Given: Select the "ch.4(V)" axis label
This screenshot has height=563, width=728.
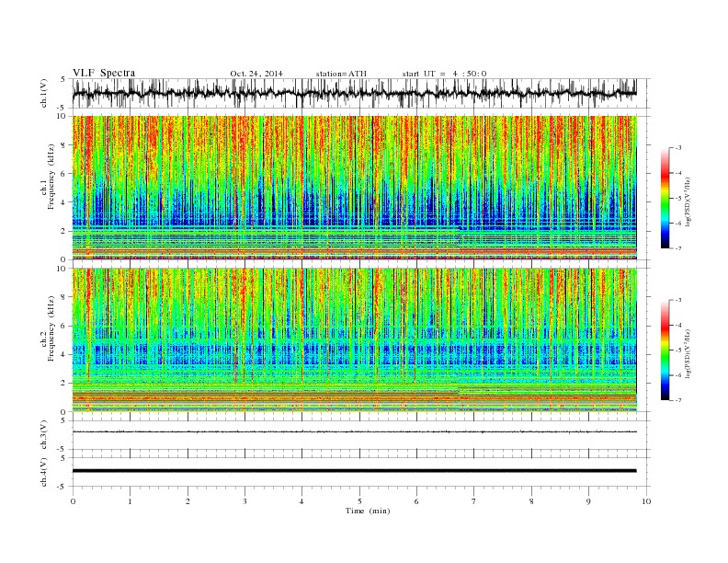Looking at the screenshot, I should click(44, 472).
